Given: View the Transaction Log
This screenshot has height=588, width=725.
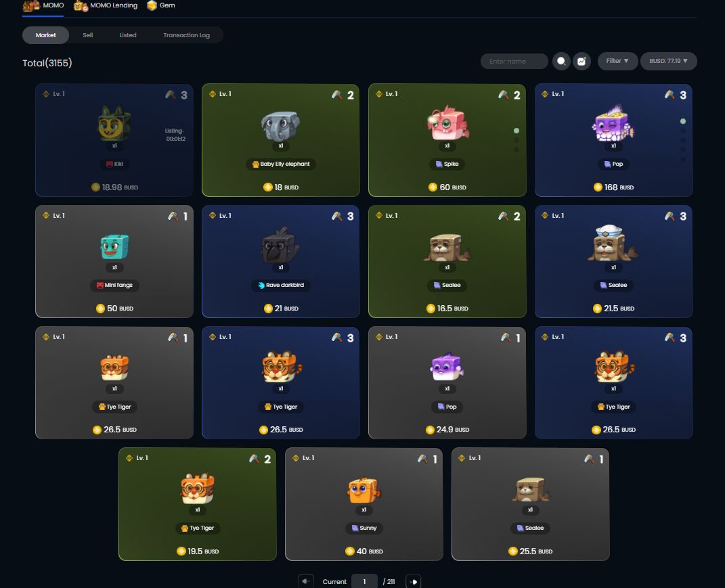Looking at the screenshot, I should 186,35.
